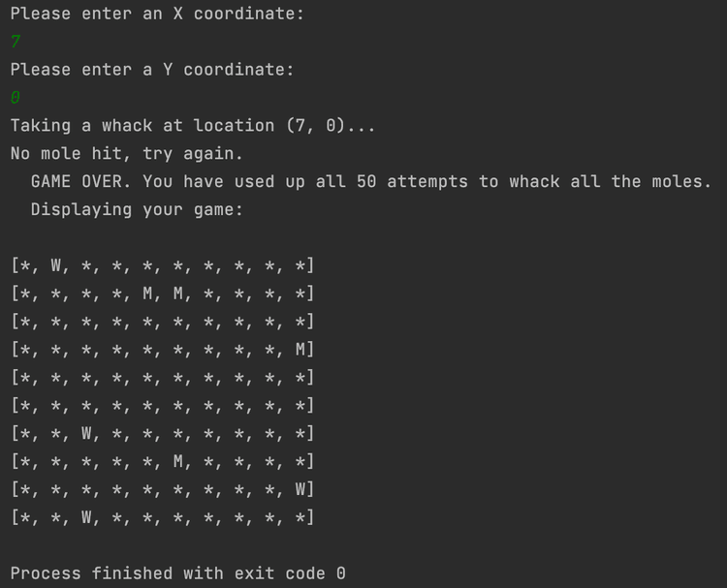Click the left M in the second grid row
The image size is (727, 588).
point(148,294)
